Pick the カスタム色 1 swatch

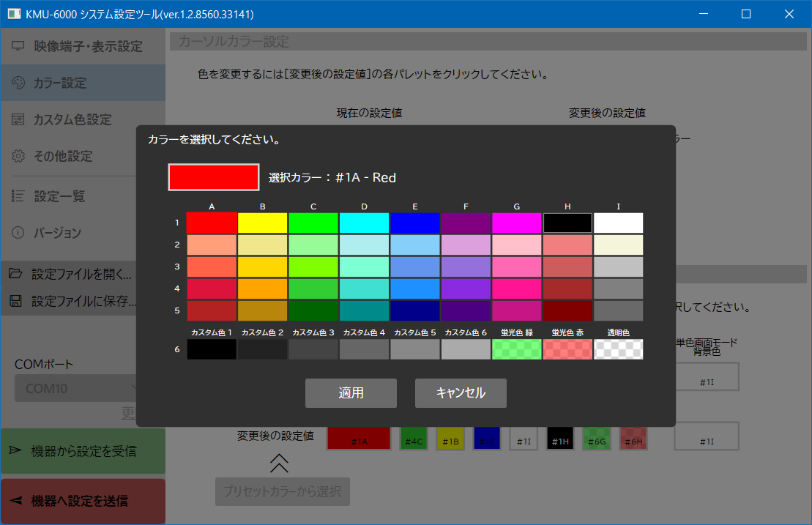tap(212, 349)
